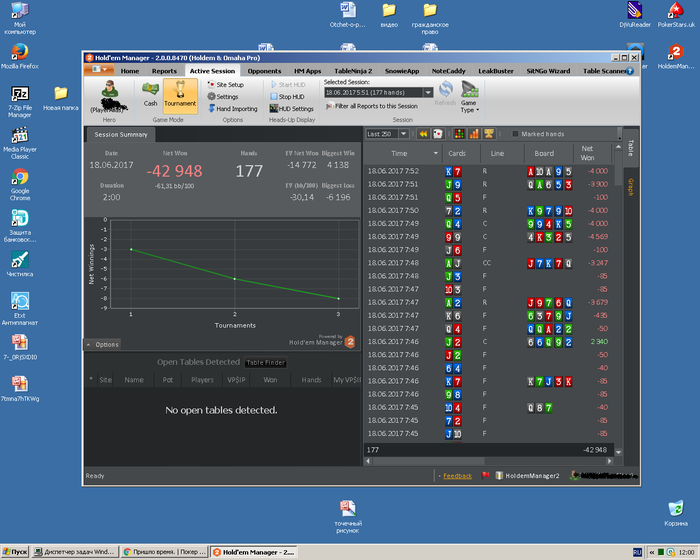The height and width of the screenshot is (560, 700).
Task: Refresh the active session
Action: pos(445,93)
